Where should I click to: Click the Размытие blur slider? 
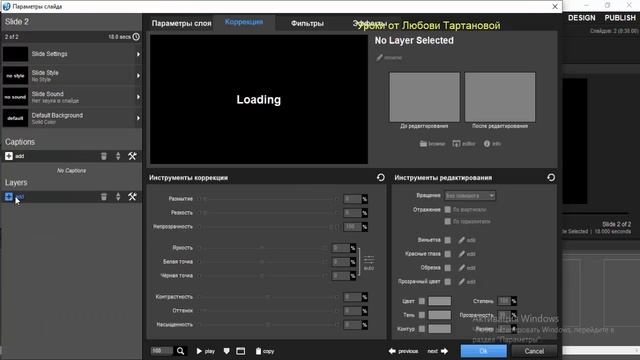click(269, 199)
